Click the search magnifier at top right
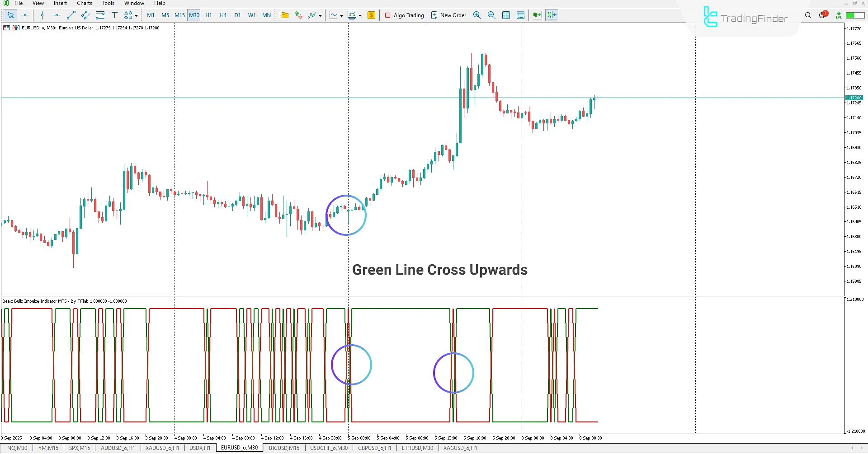The width and height of the screenshot is (868, 454). pos(808,15)
